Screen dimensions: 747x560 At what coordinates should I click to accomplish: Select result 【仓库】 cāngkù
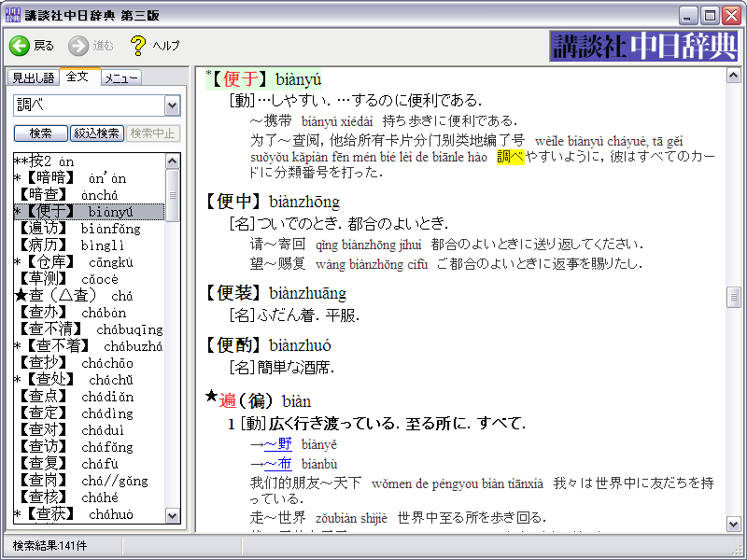89,262
